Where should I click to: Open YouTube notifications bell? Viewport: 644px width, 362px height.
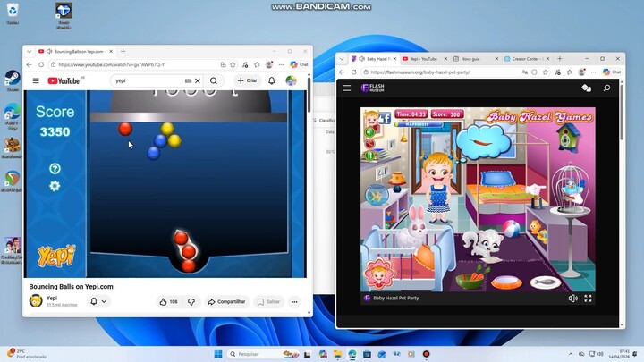click(272, 80)
